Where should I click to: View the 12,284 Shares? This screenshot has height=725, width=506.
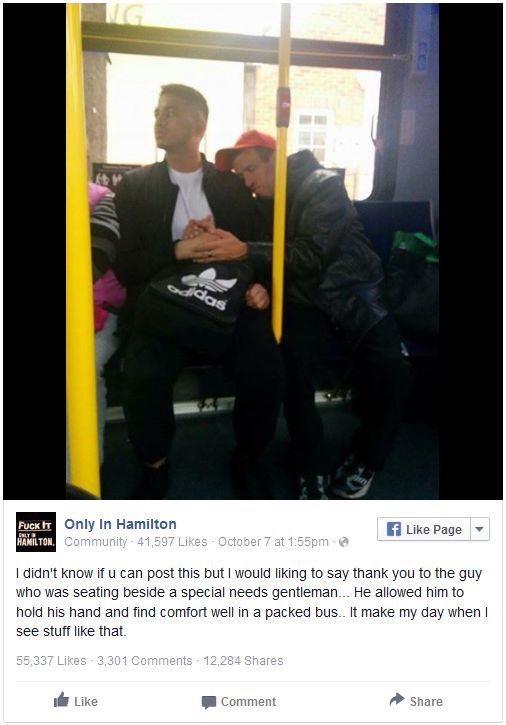click(243, 661)
